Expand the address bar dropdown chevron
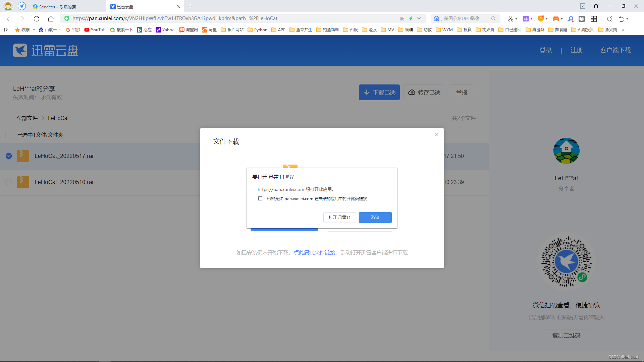 click(419, 19)
